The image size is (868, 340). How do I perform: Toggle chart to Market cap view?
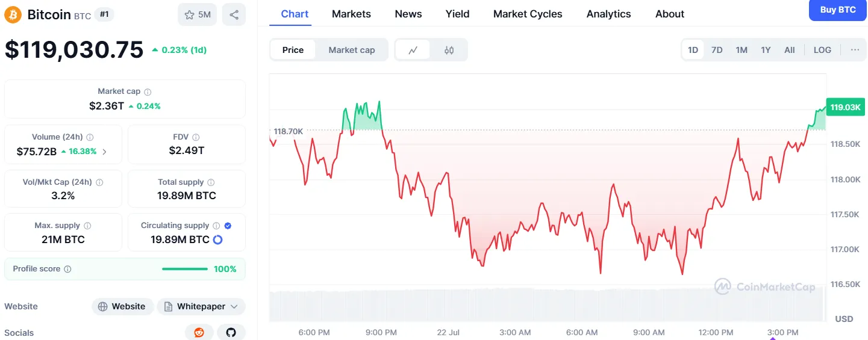[x=351, y=50]
